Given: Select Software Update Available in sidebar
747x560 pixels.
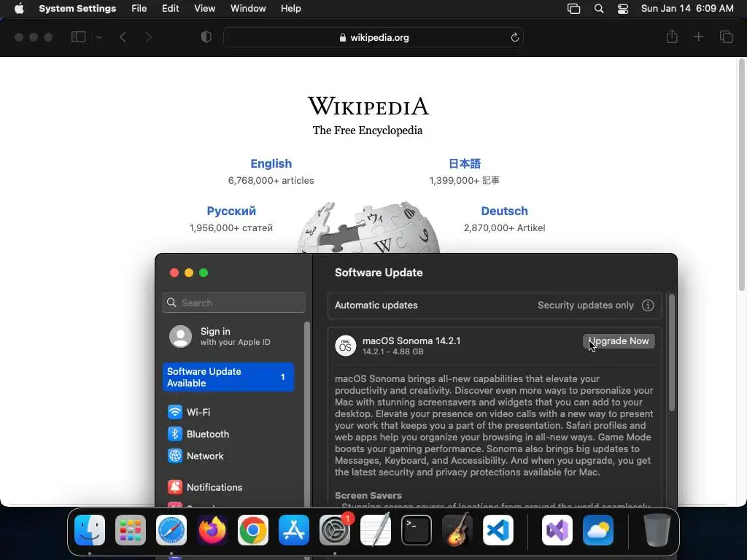Looking at the screenshot, I should point(228,377).
